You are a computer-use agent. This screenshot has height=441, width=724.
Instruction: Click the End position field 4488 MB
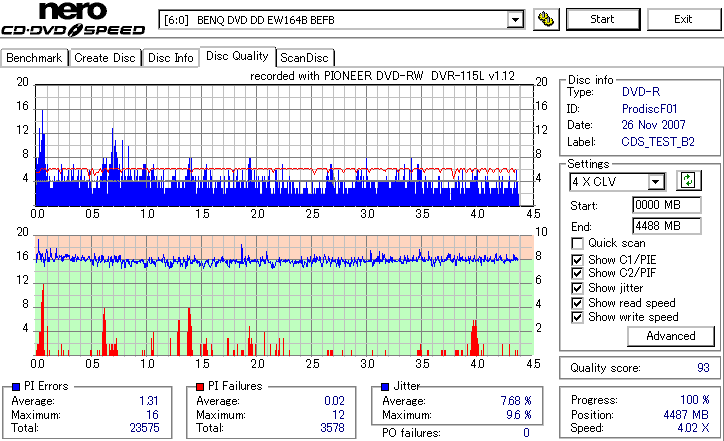666,226
